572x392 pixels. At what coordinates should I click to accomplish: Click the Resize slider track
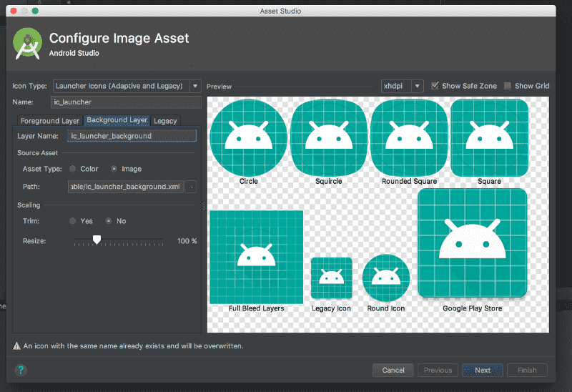[119, 239]
